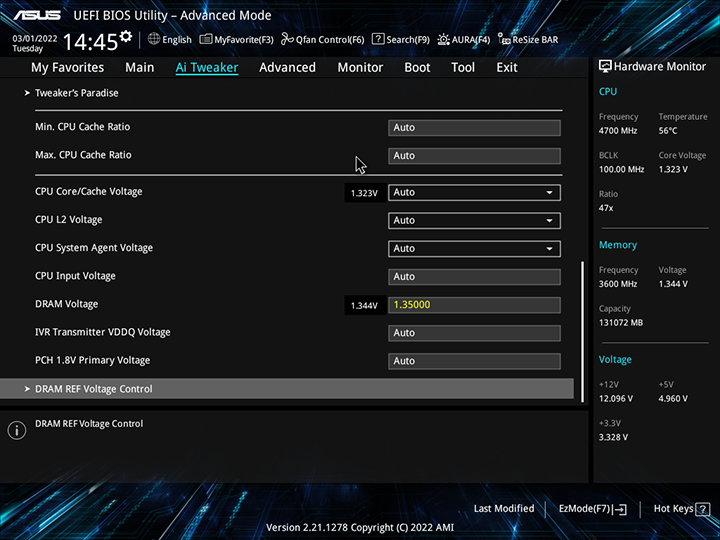Open MyFavorite(F3) from top toolbar
Image resolution: width=720 pixels, height=540 pixels.
click(x=237, y=40)
